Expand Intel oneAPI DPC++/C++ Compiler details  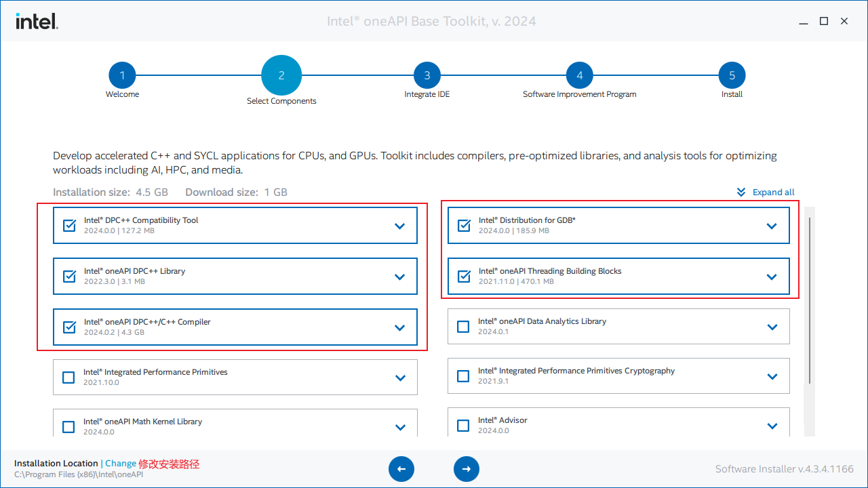tap(400, 327)
